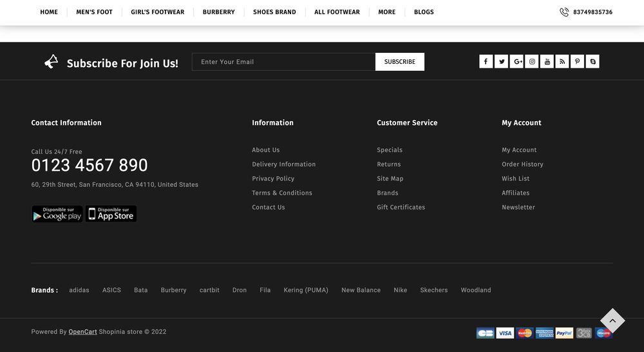Screen dimensions: 644x352
Task: Click the SUBSCRIBE button
Action: click(x=400, y=62)
